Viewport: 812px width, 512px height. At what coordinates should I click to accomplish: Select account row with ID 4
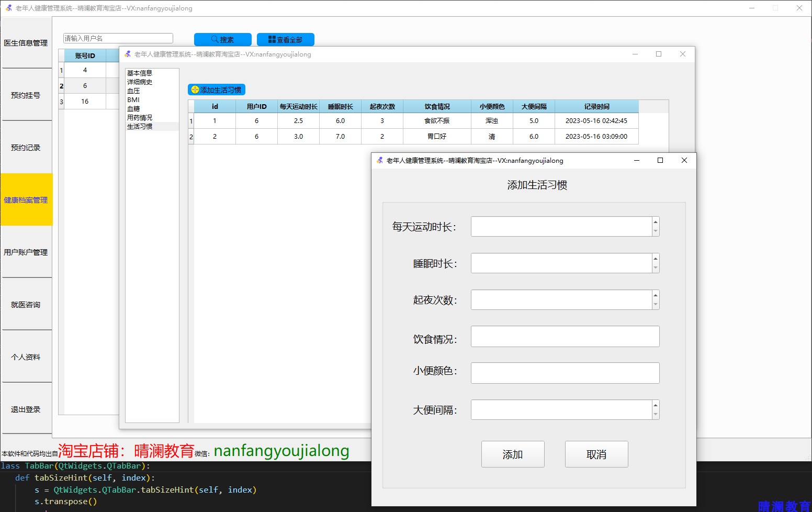click(x=85, y=70)
